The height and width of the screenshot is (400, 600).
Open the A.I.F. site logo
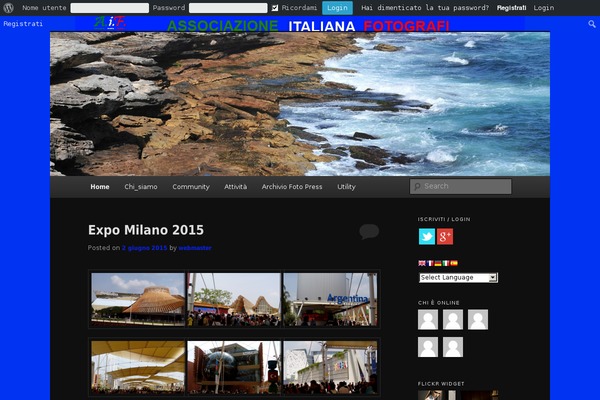tap(110, 23)
